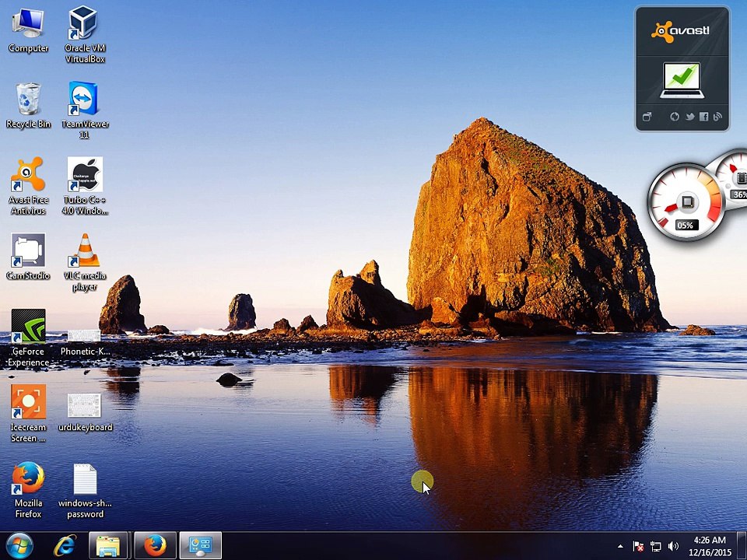Select the GeForce Experience shortcut

pos(28,327)
